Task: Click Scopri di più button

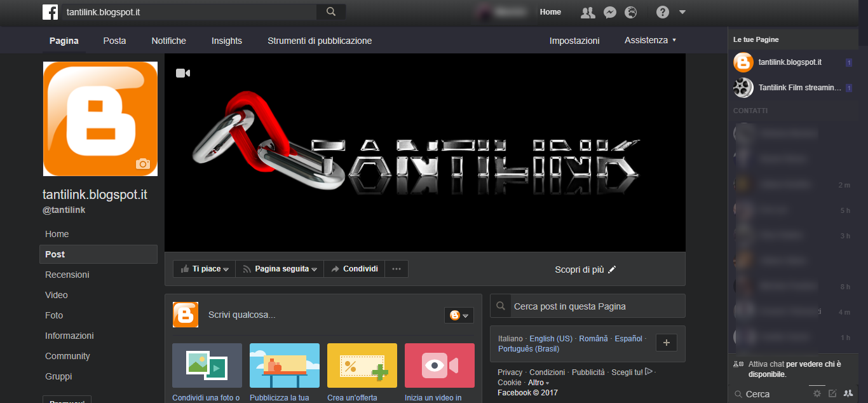Action: pos(585,270)
